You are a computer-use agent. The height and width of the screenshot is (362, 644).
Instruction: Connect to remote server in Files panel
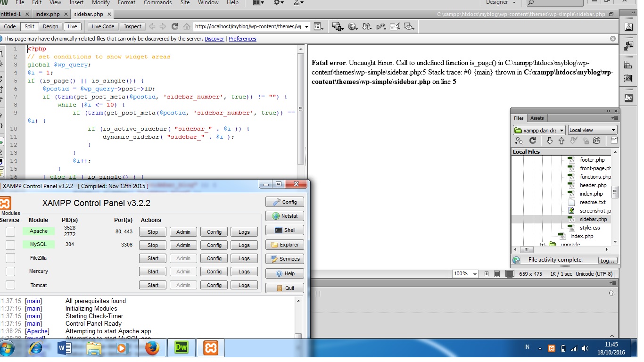coord(519,140)
